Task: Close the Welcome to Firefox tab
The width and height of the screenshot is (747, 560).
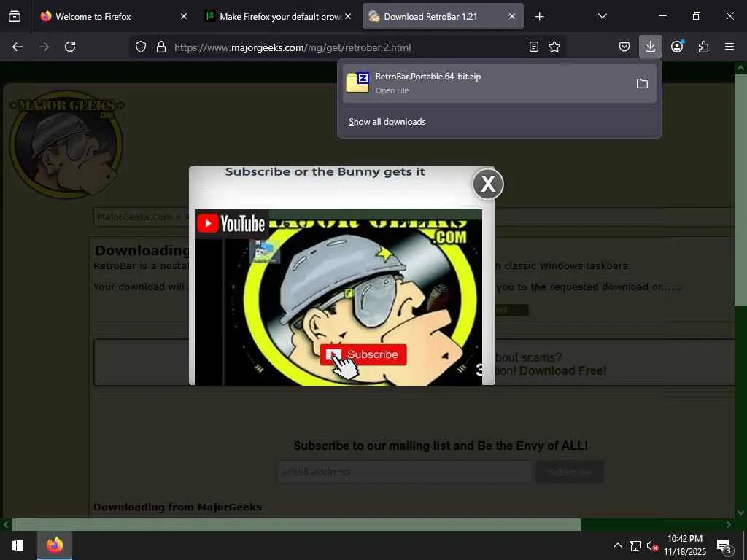Action: pos(184,16)
